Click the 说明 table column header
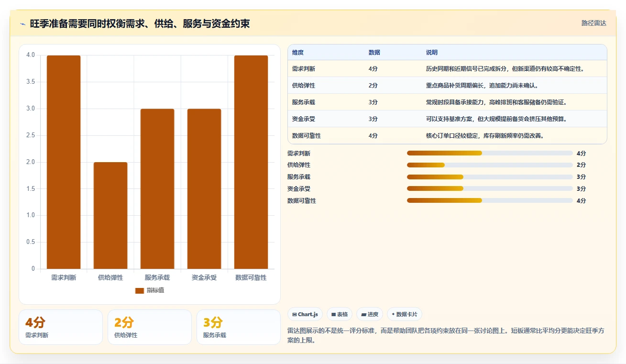Image resolution: width=626 pixels, height=364 pixels. 432,53
